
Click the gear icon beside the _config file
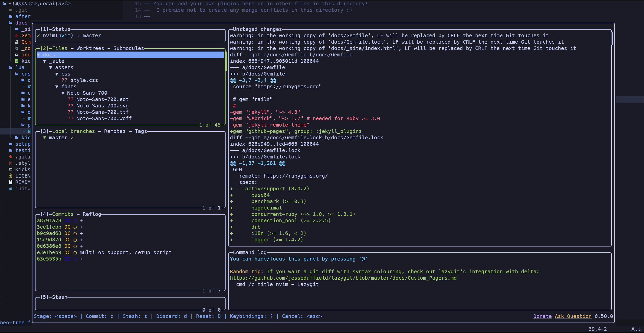point(17,48)
